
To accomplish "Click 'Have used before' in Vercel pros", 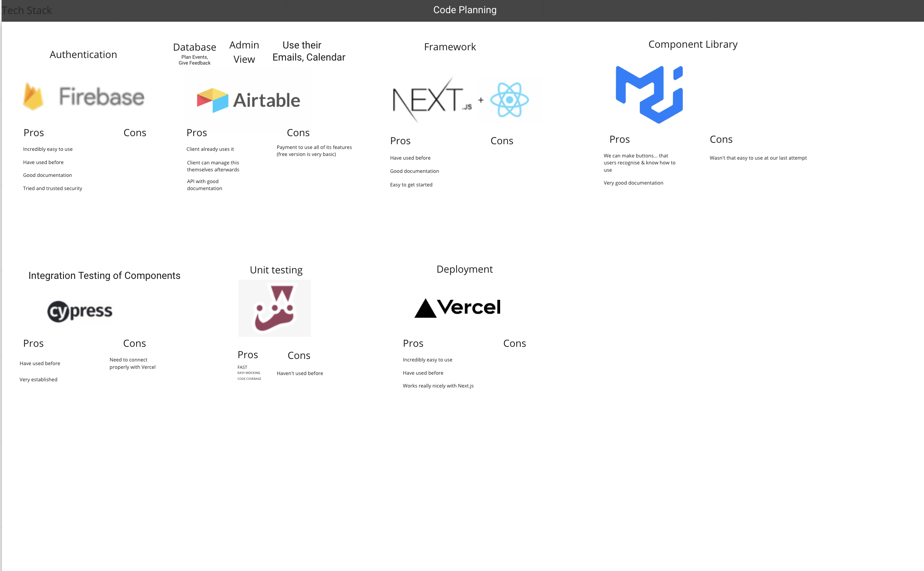I will (x=423, y=373).
